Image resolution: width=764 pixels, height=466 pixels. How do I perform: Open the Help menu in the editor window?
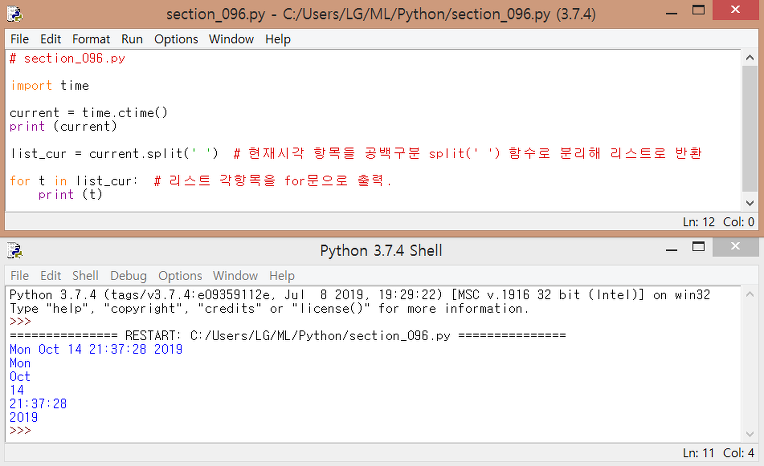(x=278, y=39)
